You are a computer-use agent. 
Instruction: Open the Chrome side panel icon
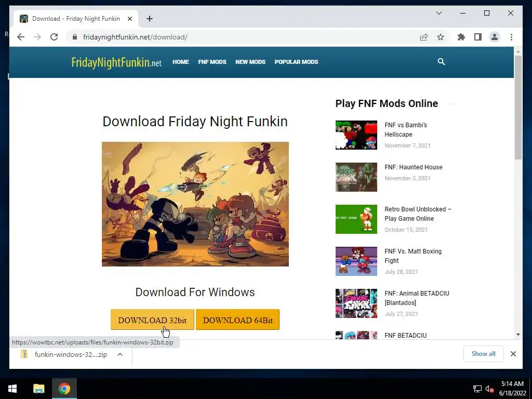click(478, 37)
